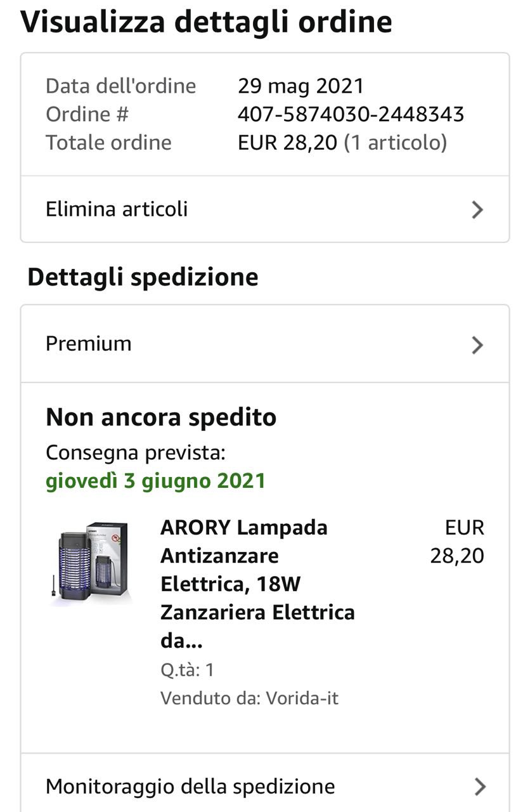Select the order number 407-5874030-2448343
530x812 pixels.
pos(351,114)
